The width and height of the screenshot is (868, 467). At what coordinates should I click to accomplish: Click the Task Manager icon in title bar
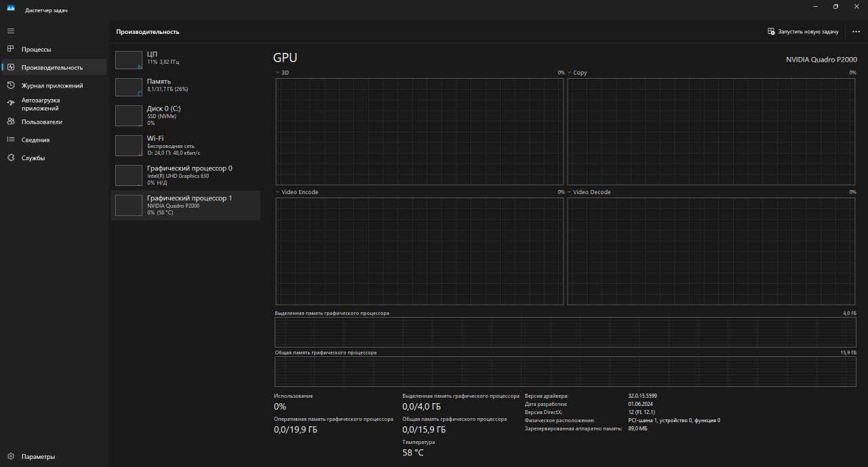[11, 8]
